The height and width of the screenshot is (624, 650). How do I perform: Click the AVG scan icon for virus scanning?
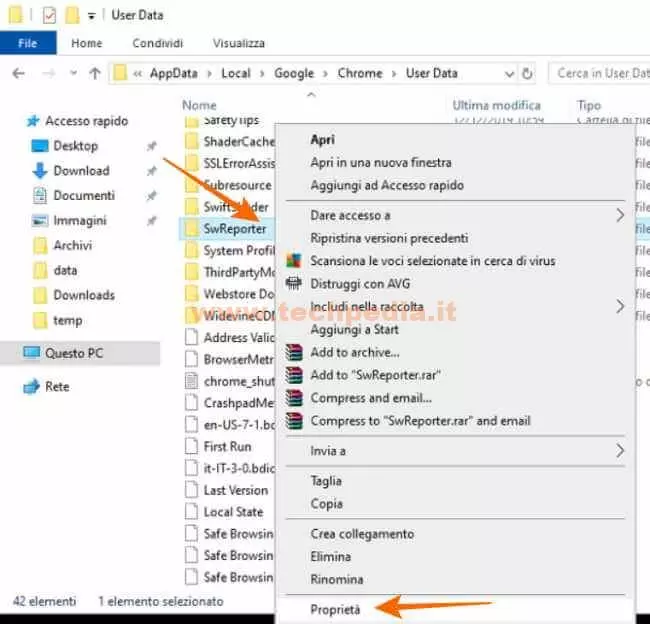[293, 260]
